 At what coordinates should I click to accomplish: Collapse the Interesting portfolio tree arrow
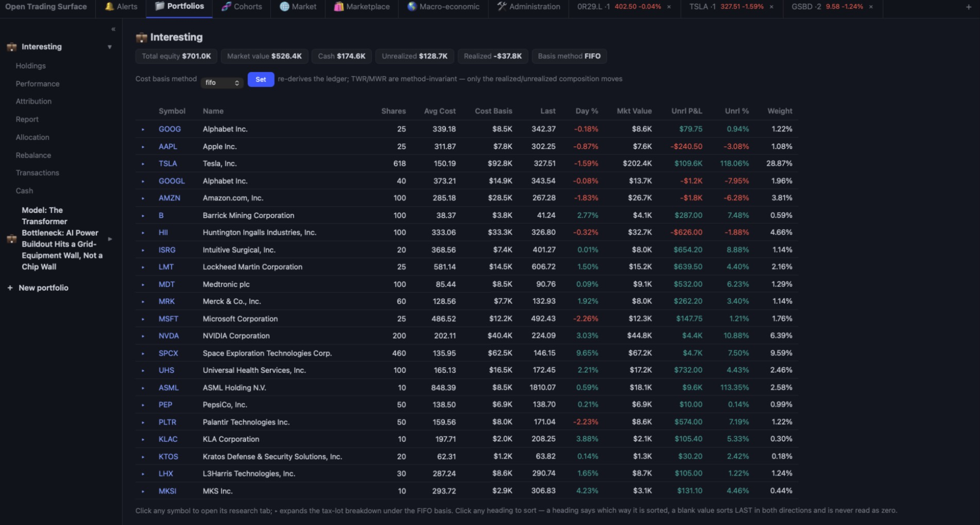pyautogui.click(x=110, y=47)
